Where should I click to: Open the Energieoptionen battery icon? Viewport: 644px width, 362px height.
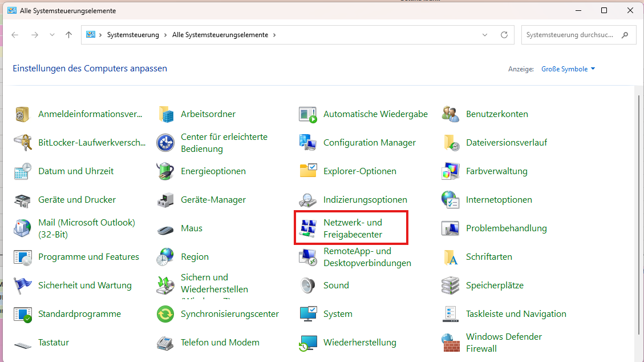coord(165,171)
